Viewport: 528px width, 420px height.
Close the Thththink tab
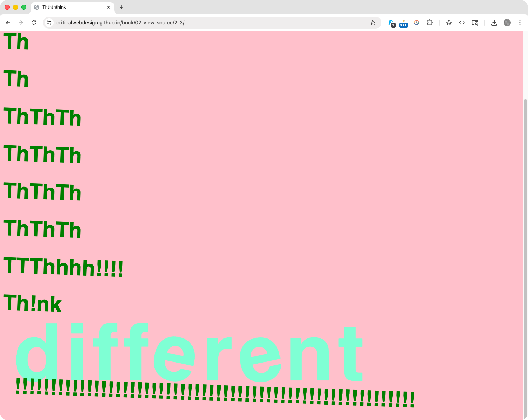[108, 7]
